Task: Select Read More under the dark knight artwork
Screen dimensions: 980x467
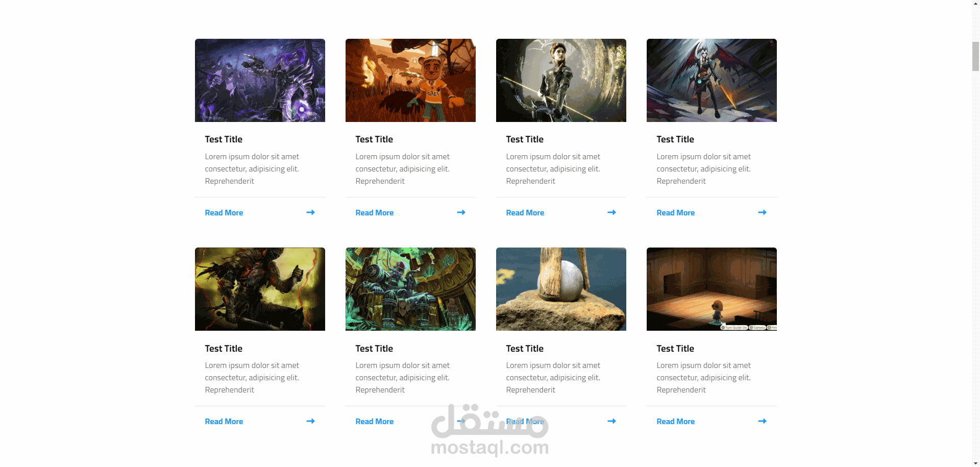Action: coord(224,422)
